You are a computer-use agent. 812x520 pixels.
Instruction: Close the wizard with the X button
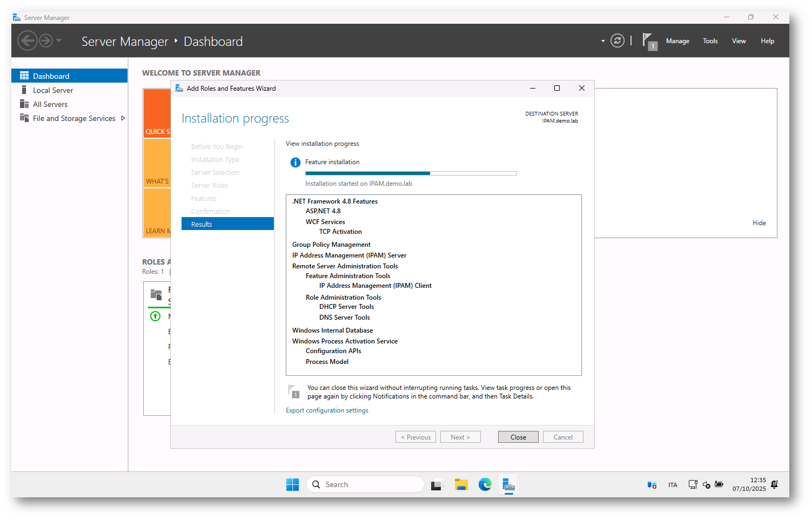(582, 88)
